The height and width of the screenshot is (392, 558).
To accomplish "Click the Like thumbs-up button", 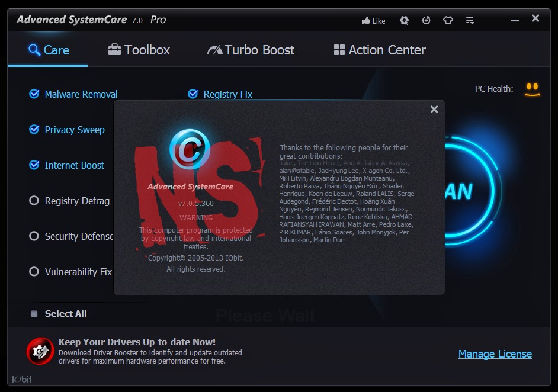I will pos(373,21).
